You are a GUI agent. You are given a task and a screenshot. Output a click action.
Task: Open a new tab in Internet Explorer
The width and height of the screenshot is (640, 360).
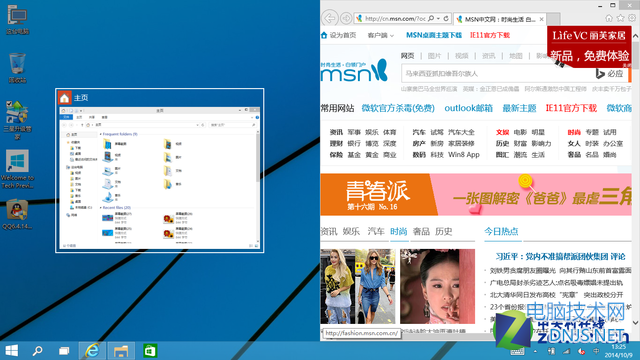553,19
